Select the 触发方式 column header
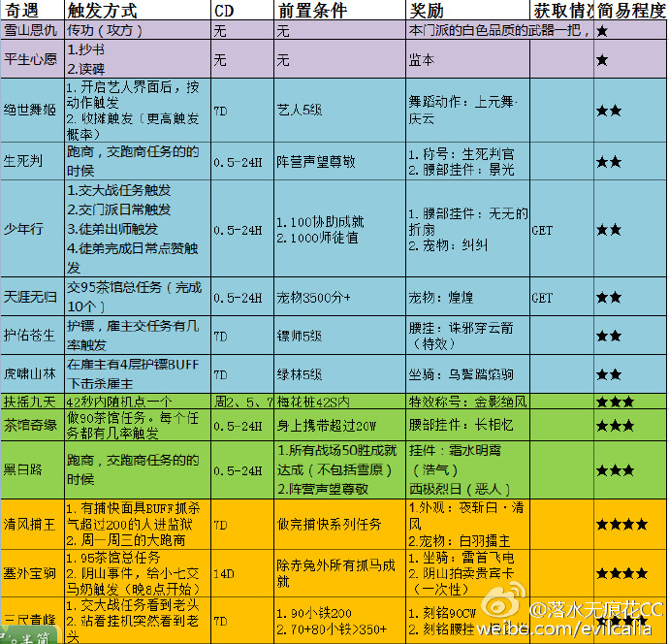The height and width of the screenshot is (644, 669). [103, 11]
